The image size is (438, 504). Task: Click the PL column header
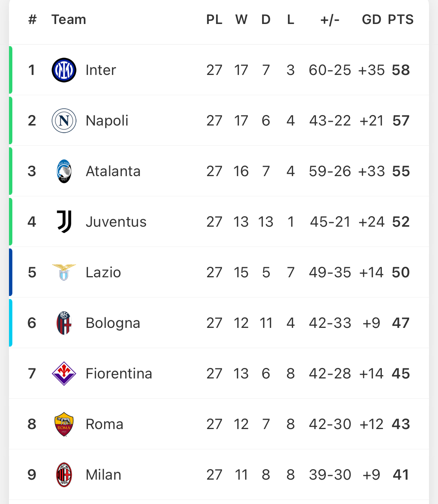click(214, 19)
